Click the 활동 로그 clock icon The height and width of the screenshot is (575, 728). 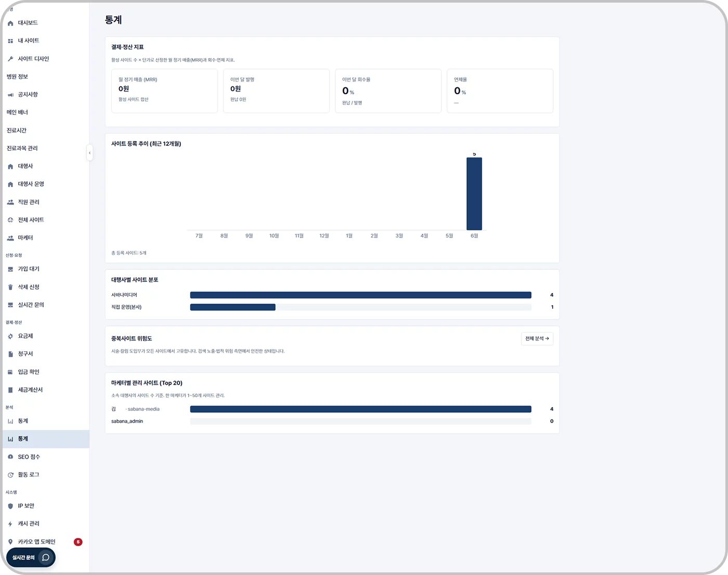(10, 475)
